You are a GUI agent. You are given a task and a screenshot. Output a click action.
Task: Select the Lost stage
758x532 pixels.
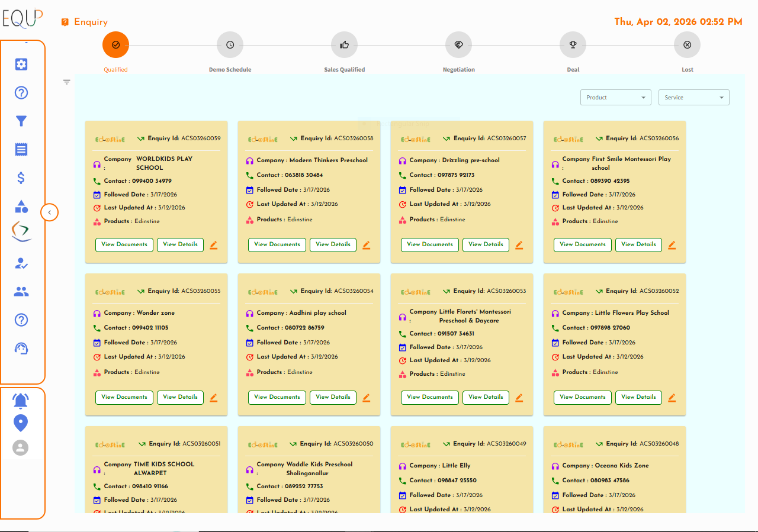(687, 45)
